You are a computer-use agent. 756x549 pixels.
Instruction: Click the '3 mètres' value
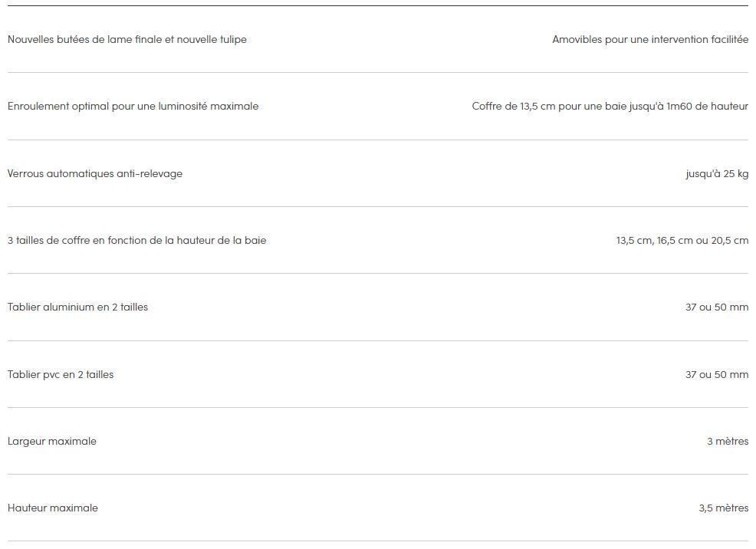tap(728, 441)
